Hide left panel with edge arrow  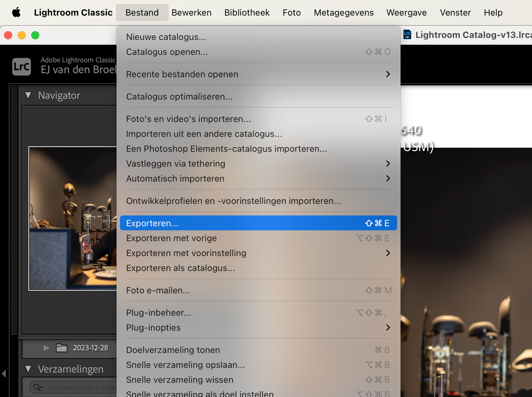coord(4,374)
